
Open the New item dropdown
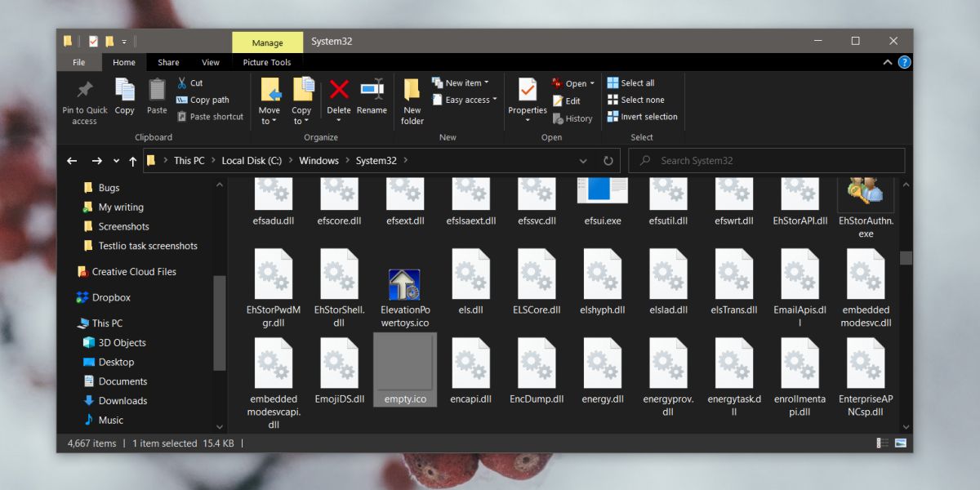point(460,82)
